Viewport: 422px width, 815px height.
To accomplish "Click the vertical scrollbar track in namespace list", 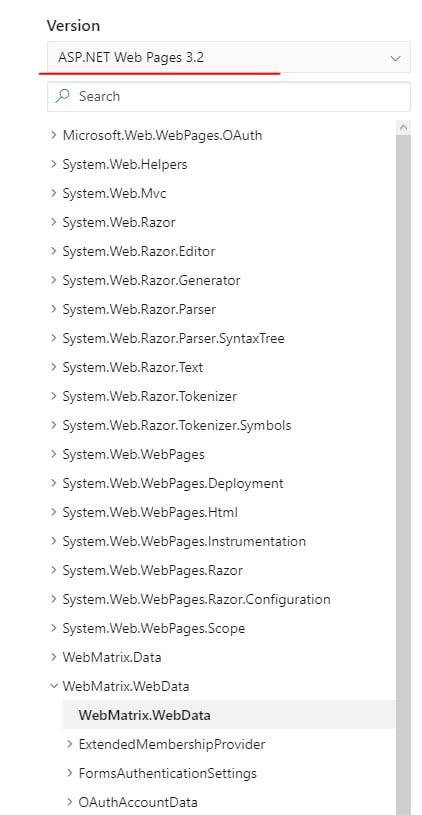I will tap(403, 474).
